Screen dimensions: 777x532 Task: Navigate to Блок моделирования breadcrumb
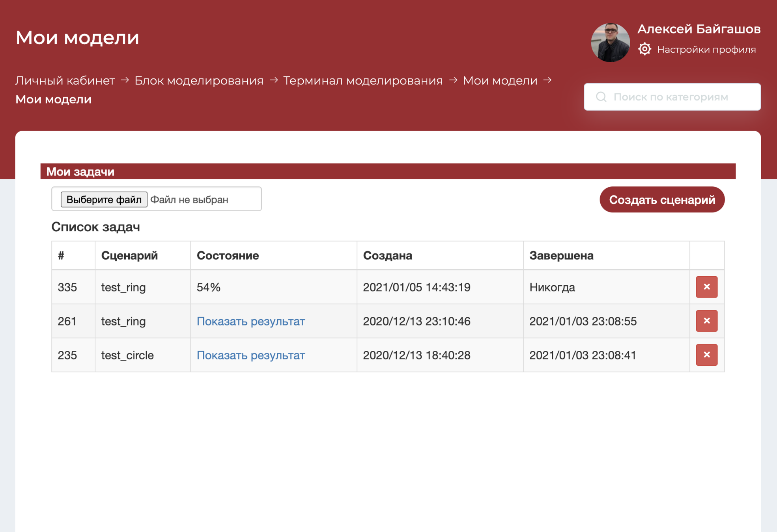199,80
